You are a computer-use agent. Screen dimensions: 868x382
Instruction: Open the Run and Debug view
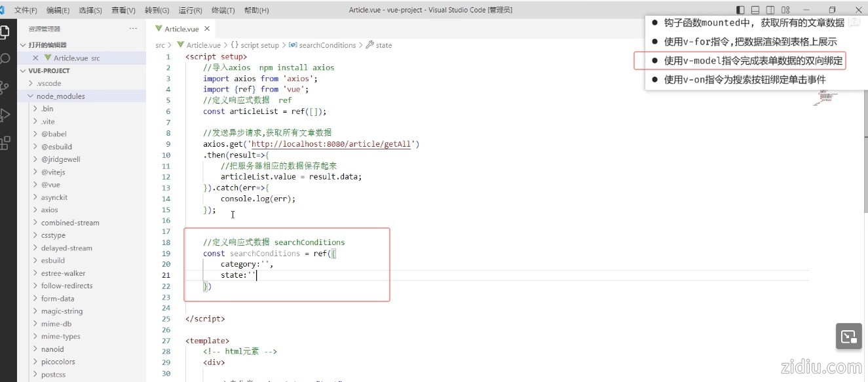coord(5,115)
